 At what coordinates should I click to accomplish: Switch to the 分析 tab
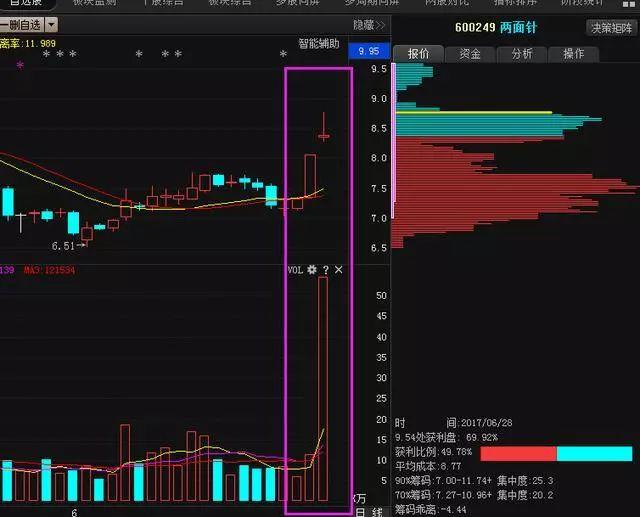[522, 54]
